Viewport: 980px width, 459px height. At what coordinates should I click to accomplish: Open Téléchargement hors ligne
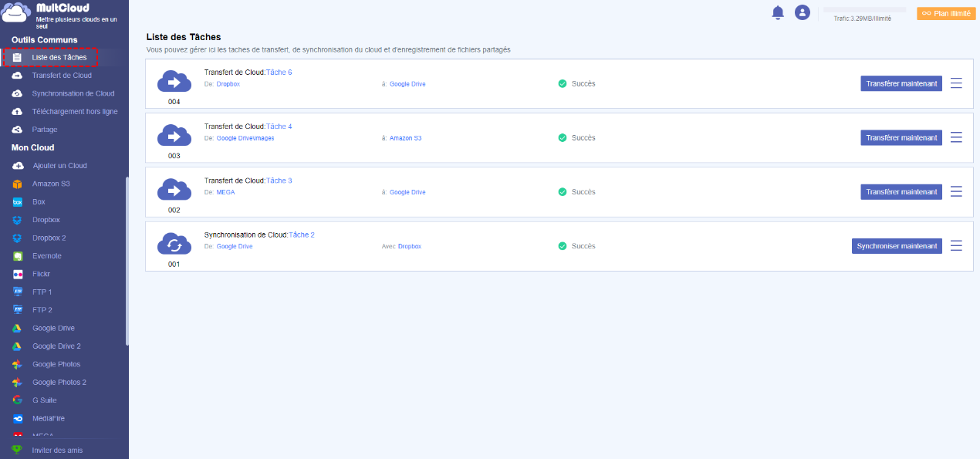(75, 111)
